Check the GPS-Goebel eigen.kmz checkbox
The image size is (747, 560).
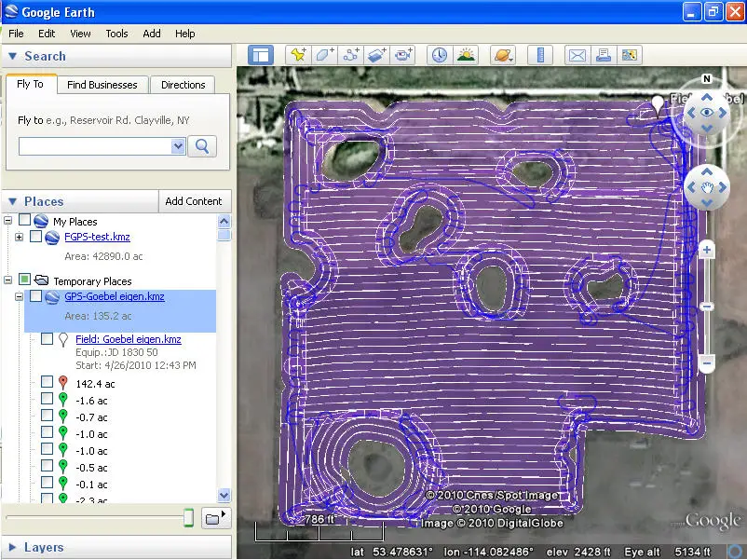35,295
